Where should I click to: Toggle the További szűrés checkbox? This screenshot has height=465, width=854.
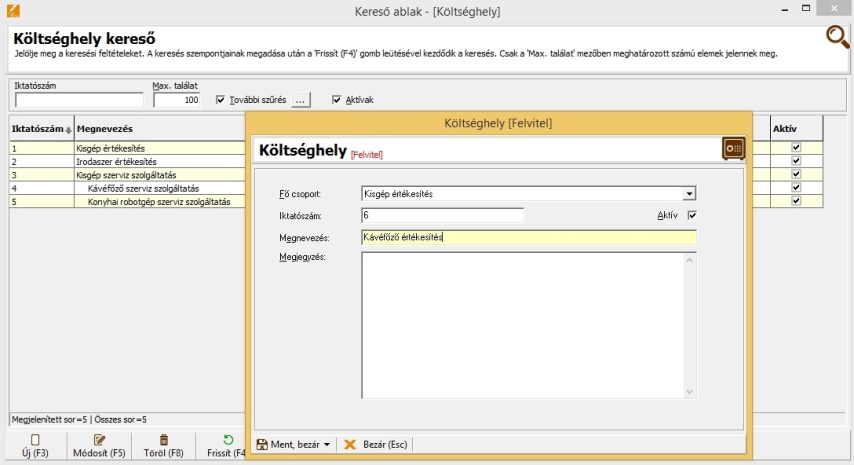(x=221, y=100)
